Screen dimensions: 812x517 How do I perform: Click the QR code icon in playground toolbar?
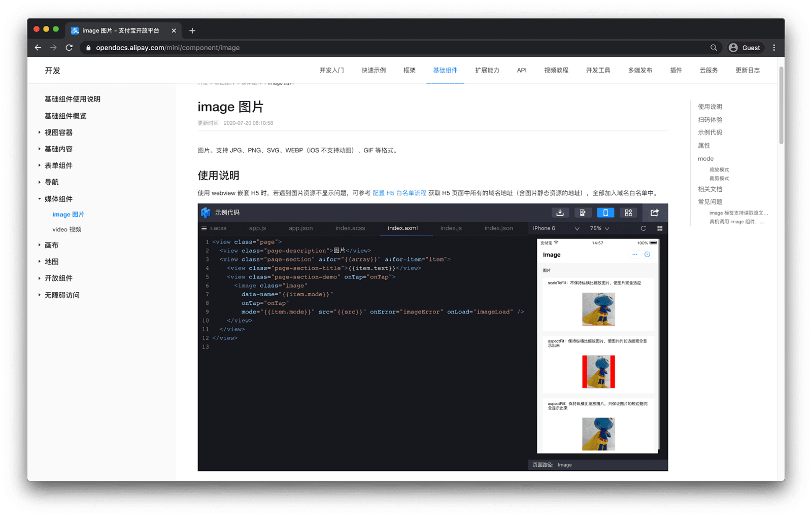click(628, 213)
